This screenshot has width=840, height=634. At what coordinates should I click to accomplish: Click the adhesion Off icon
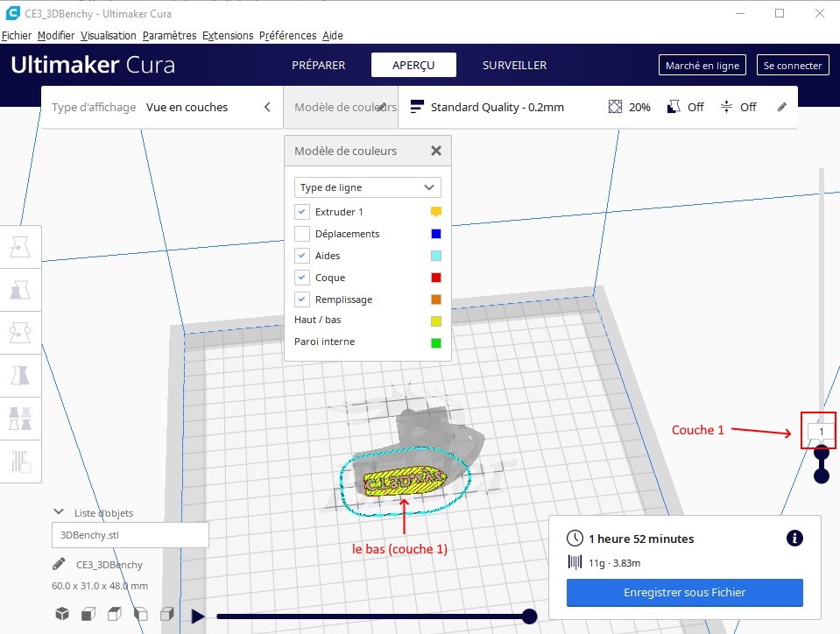coord(726,107)
